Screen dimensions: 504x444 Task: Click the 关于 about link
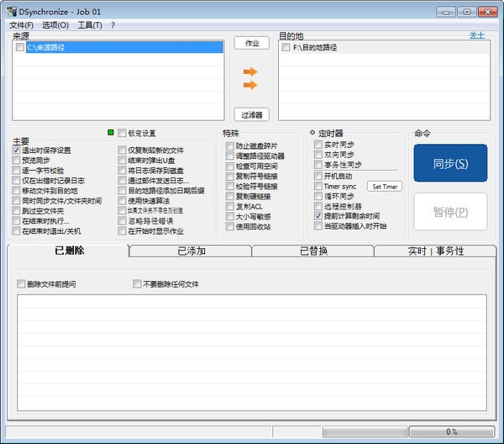click(476, 35)
